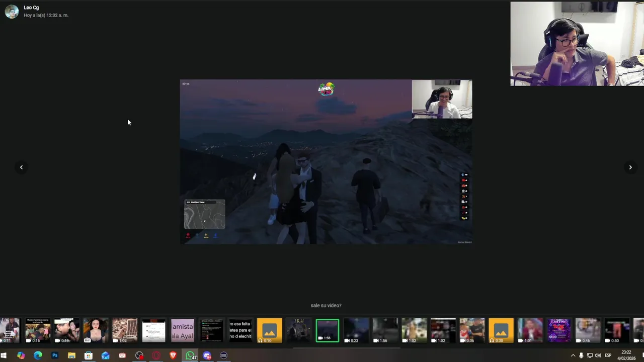Switch to OBS Studio in the taskbar

(139, 355)
